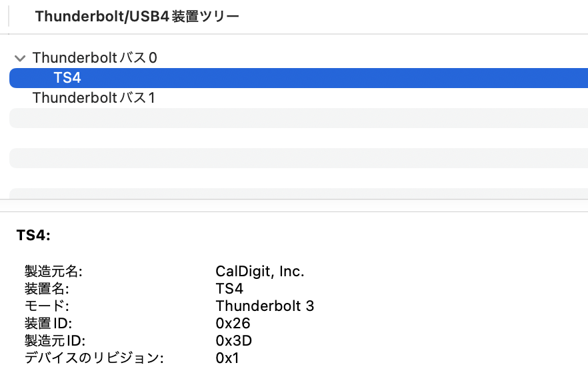Click the pane divider between tree and details
Viewport: 588px width, 367px height.
tap(294, 206)
